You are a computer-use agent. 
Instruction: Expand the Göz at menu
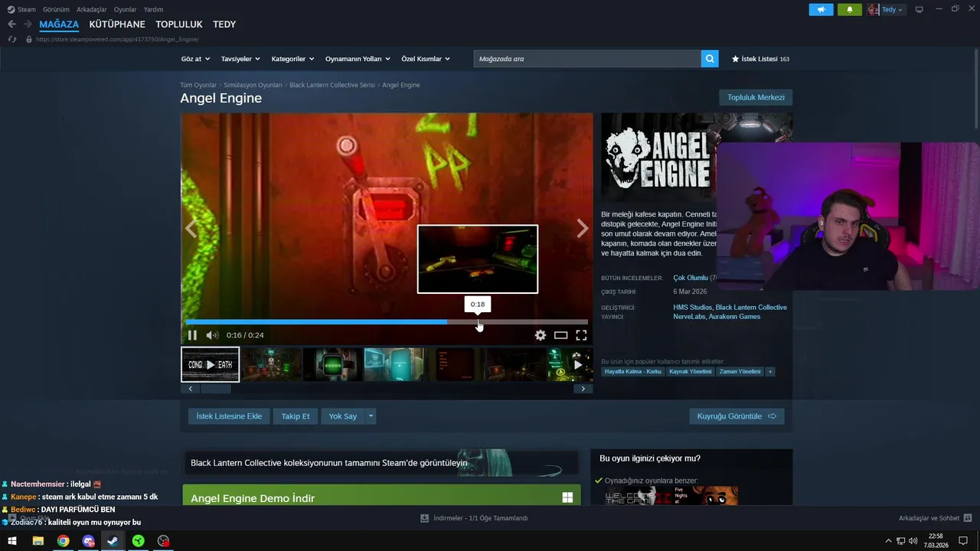click(x=194, y=59)
